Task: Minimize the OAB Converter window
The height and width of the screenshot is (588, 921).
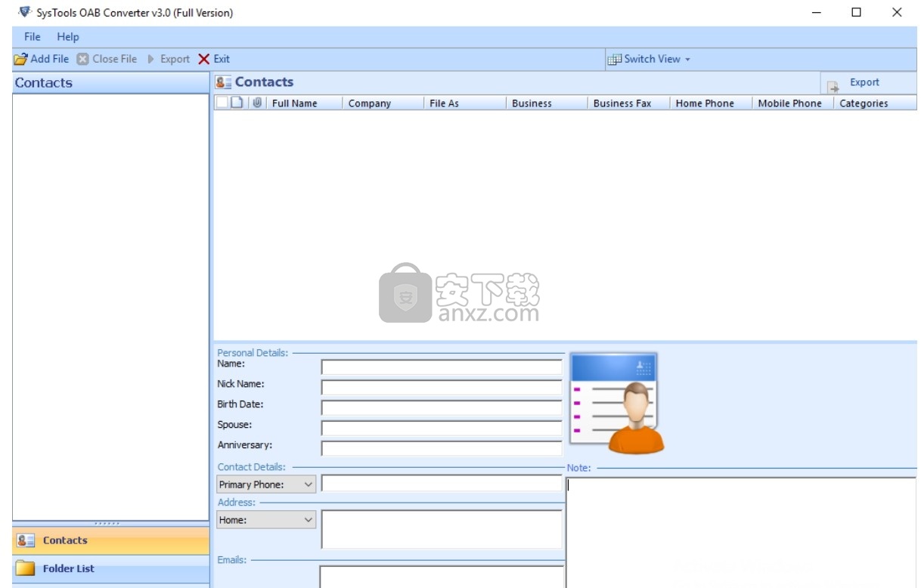Action: (x=817, y=12)
